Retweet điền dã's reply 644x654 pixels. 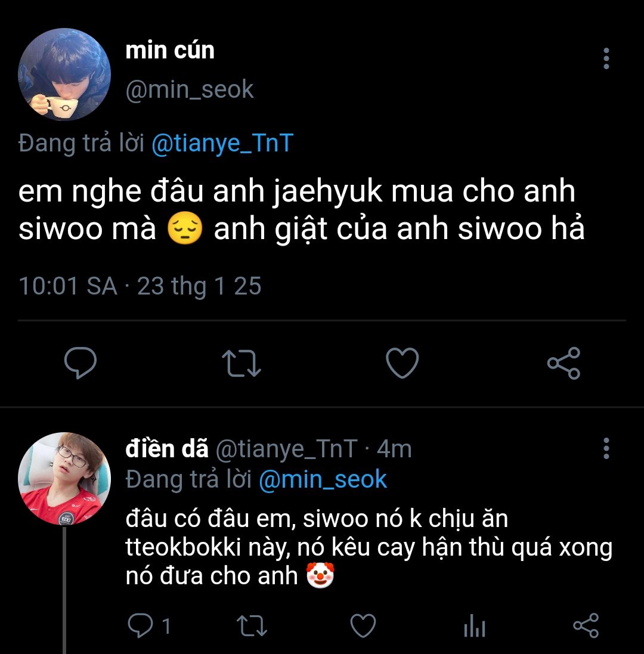pos(252,626)
